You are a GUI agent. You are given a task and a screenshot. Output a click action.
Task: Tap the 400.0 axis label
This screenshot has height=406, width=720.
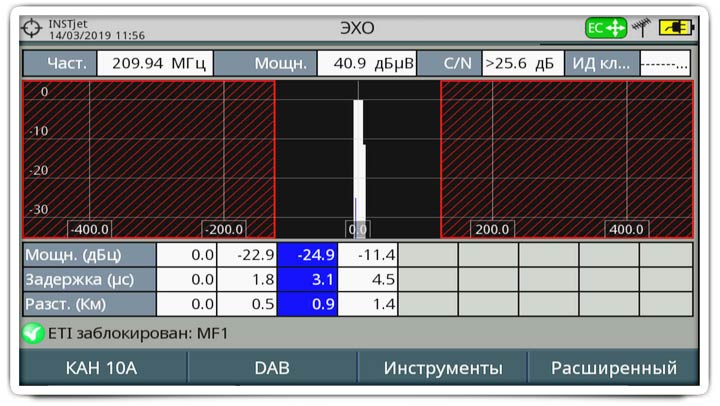pos(626,229)
